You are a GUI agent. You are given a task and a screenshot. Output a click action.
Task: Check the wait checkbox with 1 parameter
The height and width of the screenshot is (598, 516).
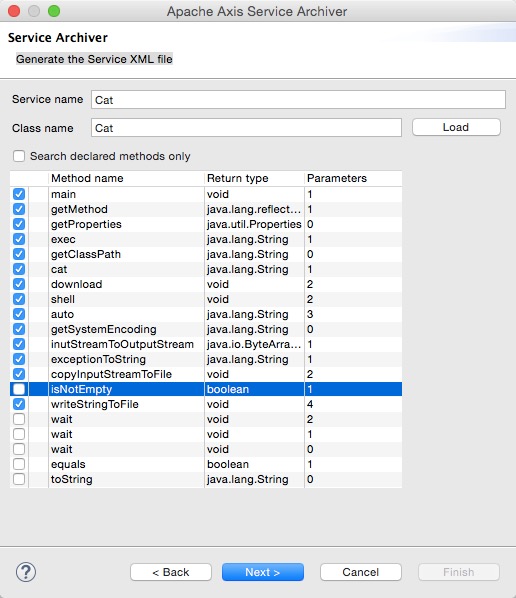pyautogui.click(x=19, y=434)
